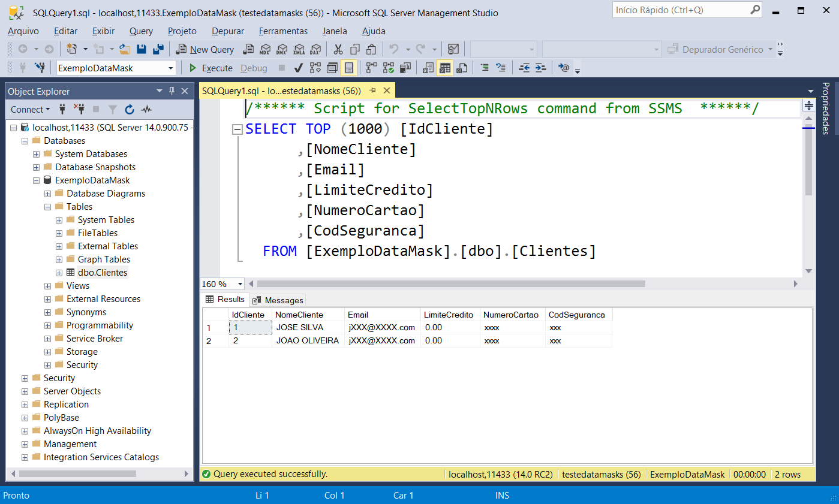Open the Query menu
839x504 pixels.
pos(141,31)
